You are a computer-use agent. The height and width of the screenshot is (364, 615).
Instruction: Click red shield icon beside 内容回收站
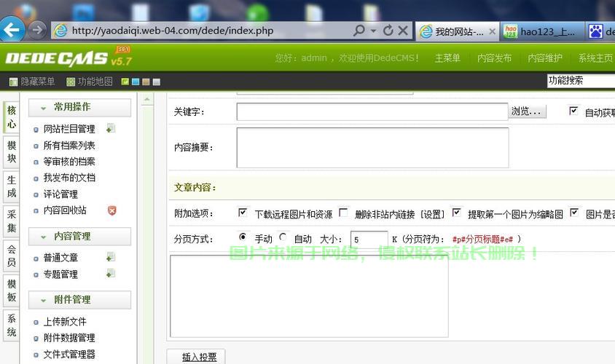click(x=111, y=210)
